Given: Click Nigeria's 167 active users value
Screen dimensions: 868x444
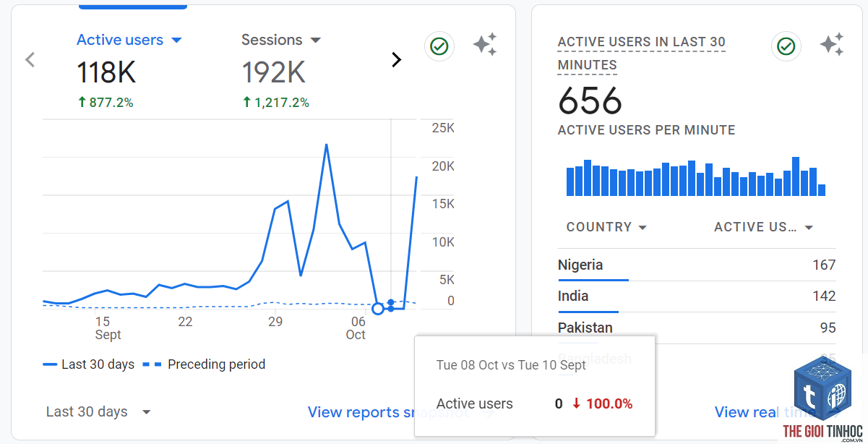Looking at the screenshot, I should coord(824,265).
